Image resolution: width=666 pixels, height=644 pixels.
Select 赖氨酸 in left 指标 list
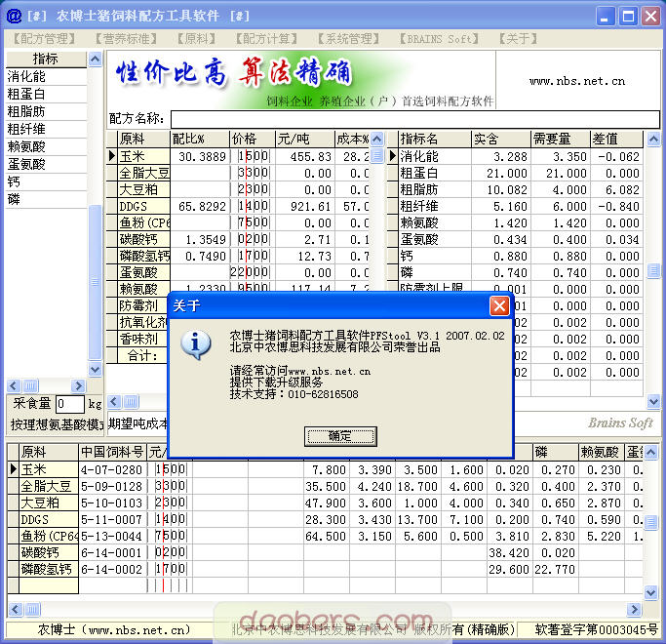coord(46,146)
